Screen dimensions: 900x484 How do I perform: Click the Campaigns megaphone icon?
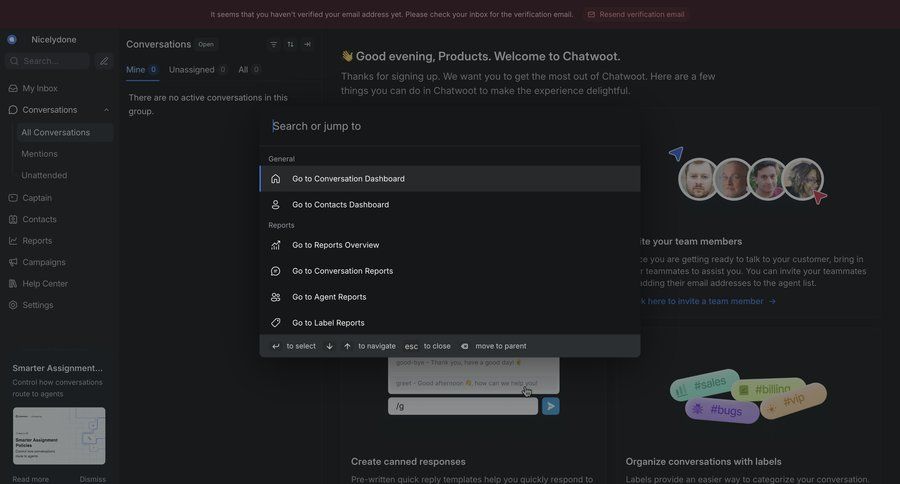(13, 262)
